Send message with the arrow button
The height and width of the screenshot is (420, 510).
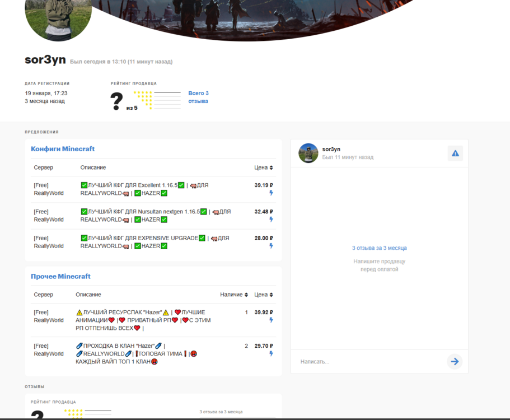[455, 361]
